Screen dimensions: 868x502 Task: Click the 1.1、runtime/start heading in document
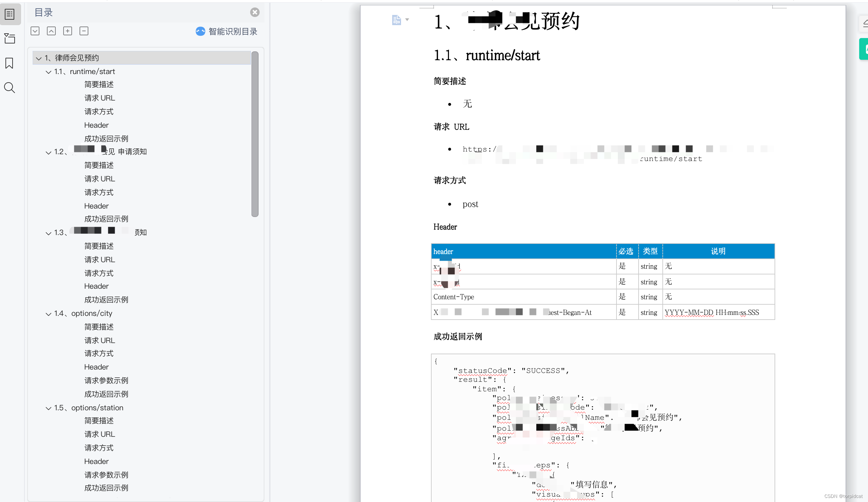[x=486, y=55]
